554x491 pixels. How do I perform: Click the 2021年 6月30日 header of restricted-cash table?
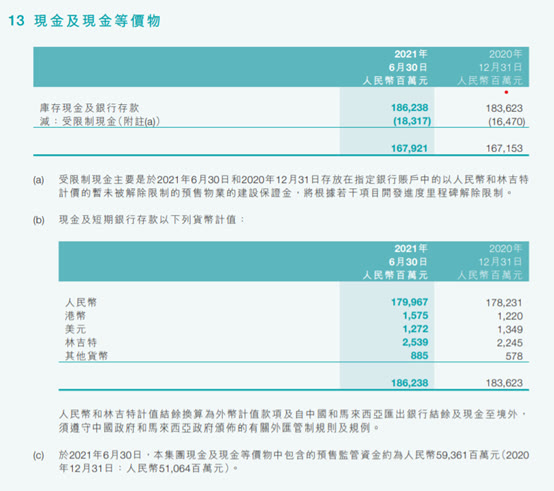pos(395,67)
